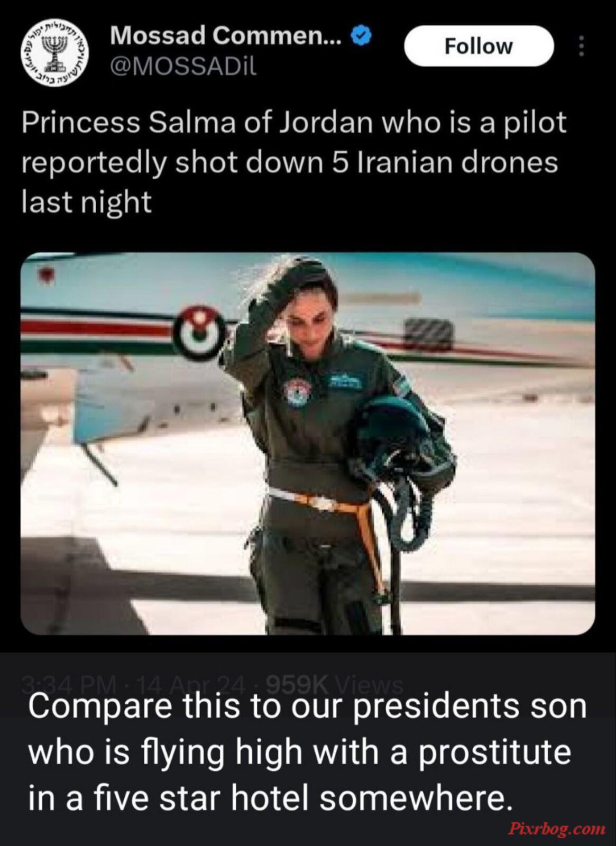Screen dimensions: 616x846
Task: Open the three-dot more options menu
Action: coord(581,46)
